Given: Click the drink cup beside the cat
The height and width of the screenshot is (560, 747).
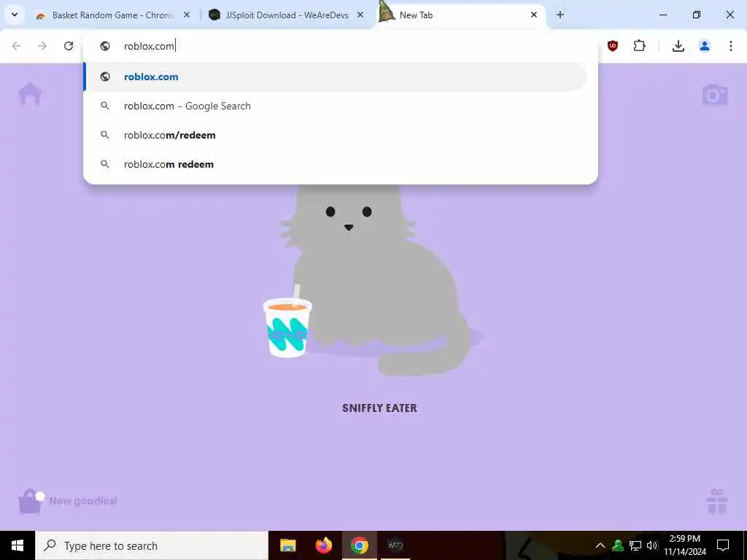Looking at the screenshot, I should coord(287,323).
